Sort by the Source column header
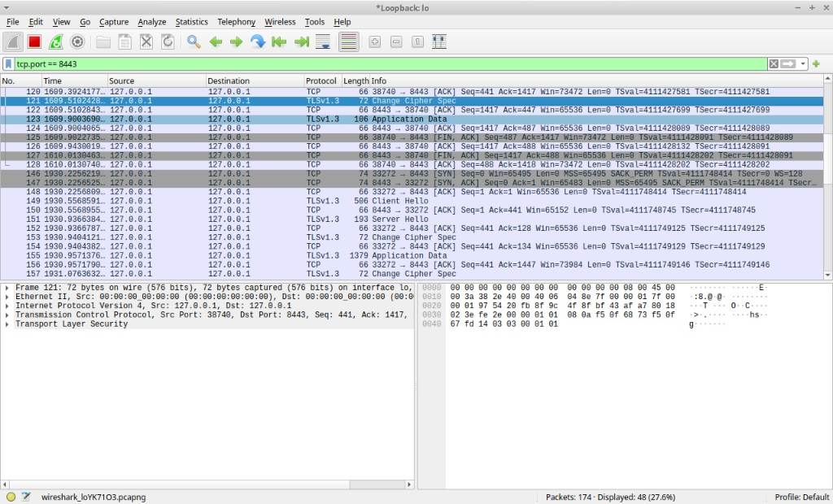The width and height of the screenshot is (833, 504). coord(156,80)
